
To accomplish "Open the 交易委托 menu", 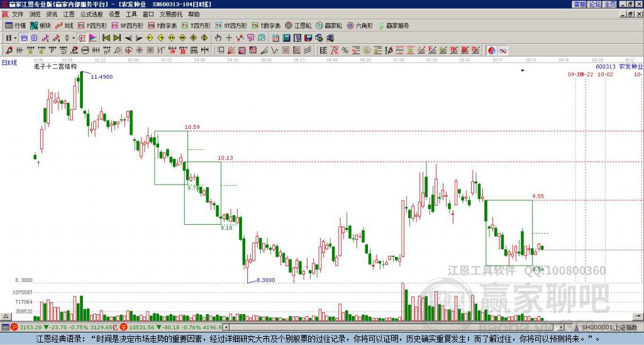I will pyautogui.click(x=171, y=14).
